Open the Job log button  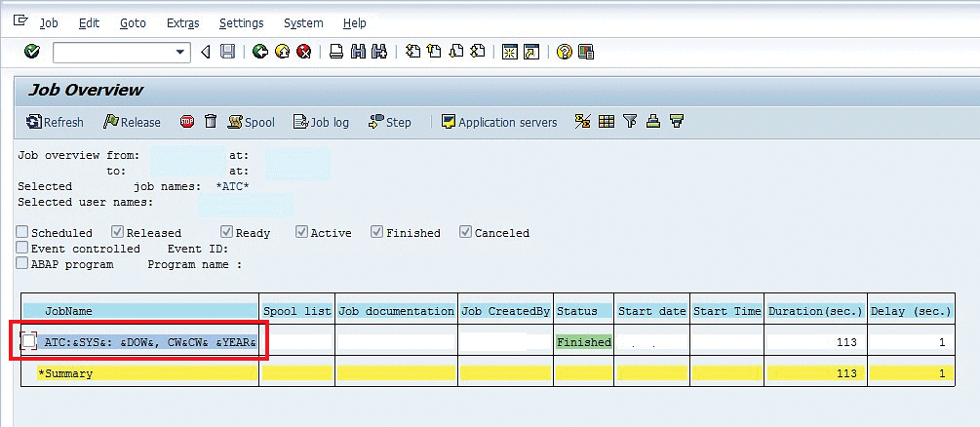pos(321,122)
